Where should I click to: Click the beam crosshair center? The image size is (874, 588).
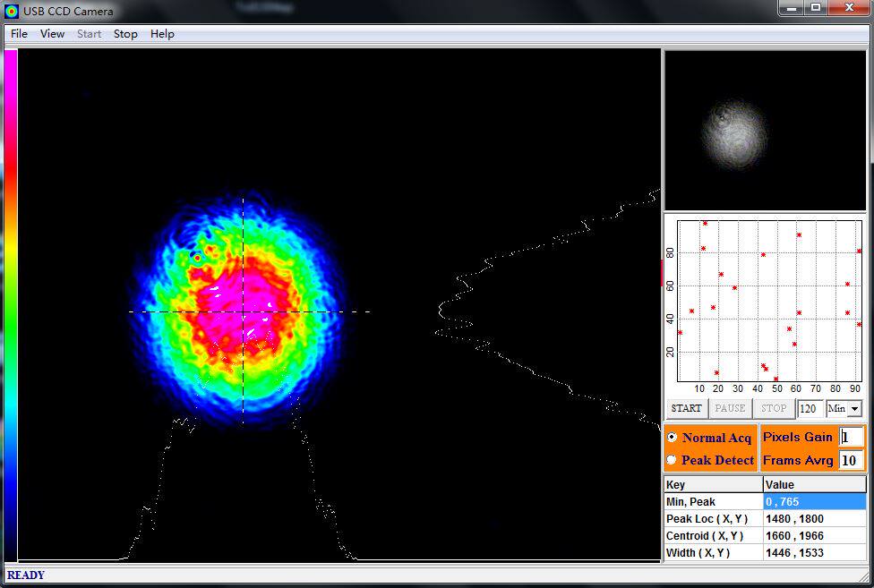[x=243, y=311]
